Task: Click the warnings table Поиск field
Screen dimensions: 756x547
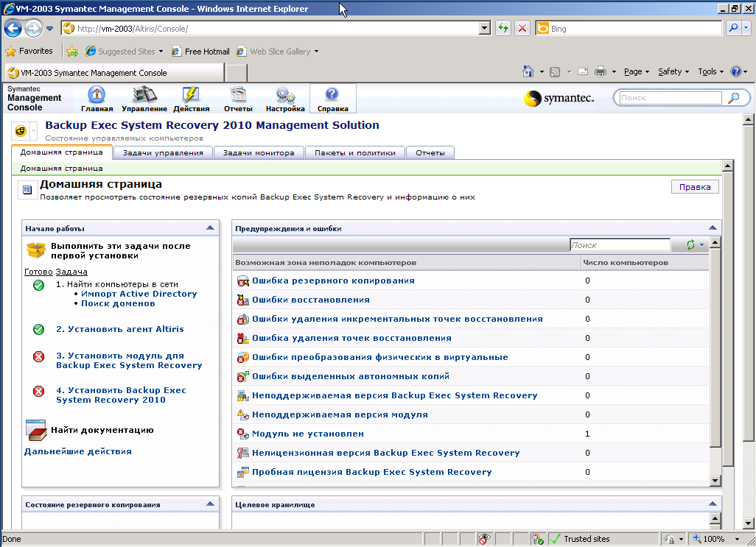Action: (x=619, y=245)
